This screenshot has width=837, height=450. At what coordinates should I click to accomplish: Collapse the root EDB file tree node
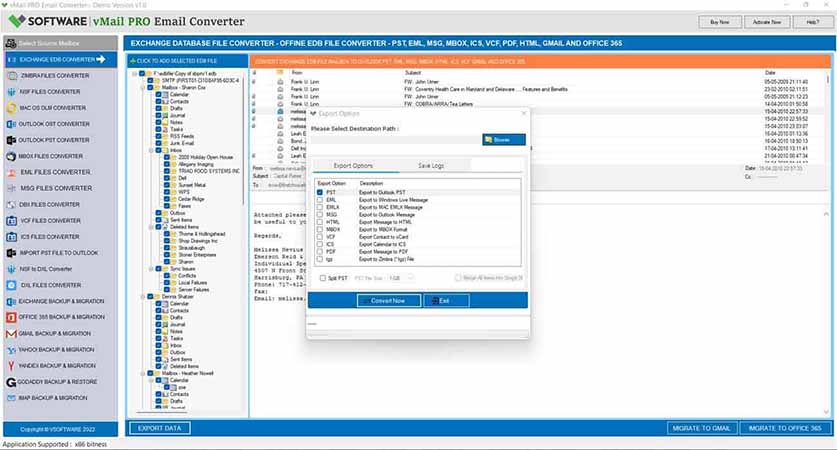click(x=135, y=74)
